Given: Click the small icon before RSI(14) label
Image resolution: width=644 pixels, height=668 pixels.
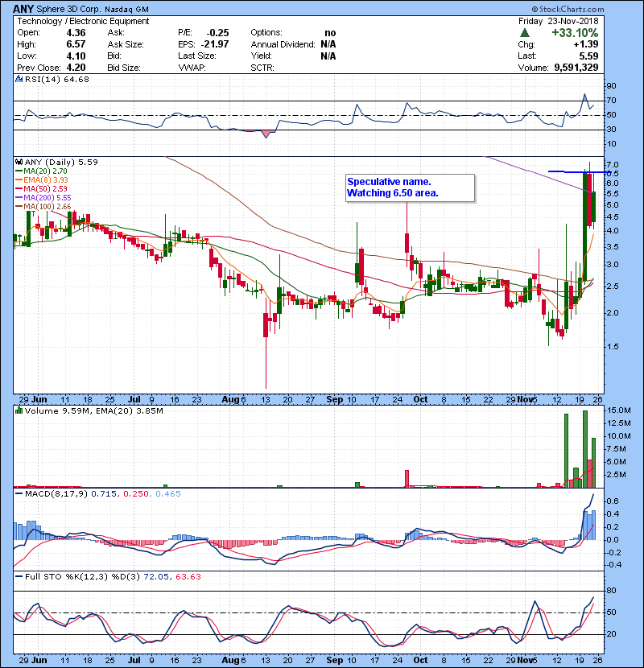Looking at the screenshot, I should tap(19, 79).
